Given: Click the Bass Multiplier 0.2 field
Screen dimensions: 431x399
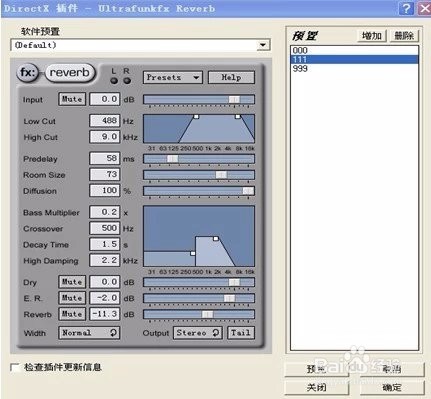Looking at the screenshot, I should [x=105, y=212].
